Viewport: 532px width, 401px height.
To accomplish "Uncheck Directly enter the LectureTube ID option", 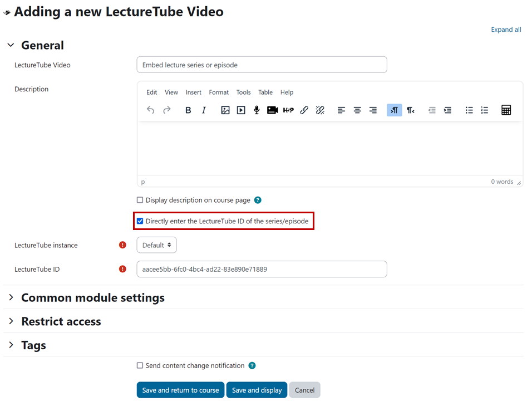I will pyautogui.click(x=140, y=221).
